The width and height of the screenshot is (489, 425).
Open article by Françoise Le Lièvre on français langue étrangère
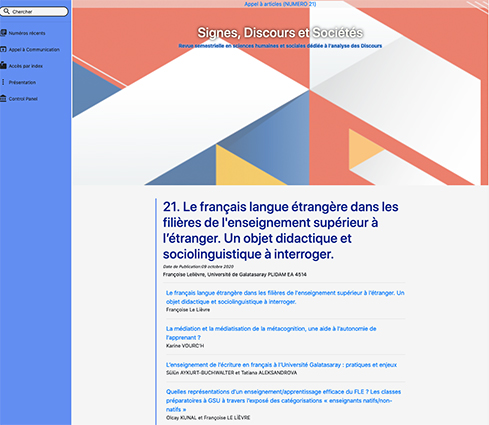[285, 297]
